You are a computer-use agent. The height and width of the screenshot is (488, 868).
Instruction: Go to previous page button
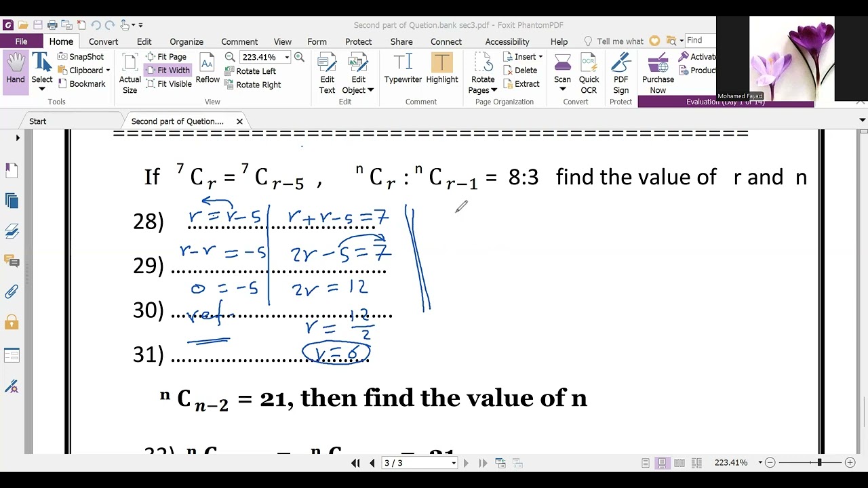(372, 463)
